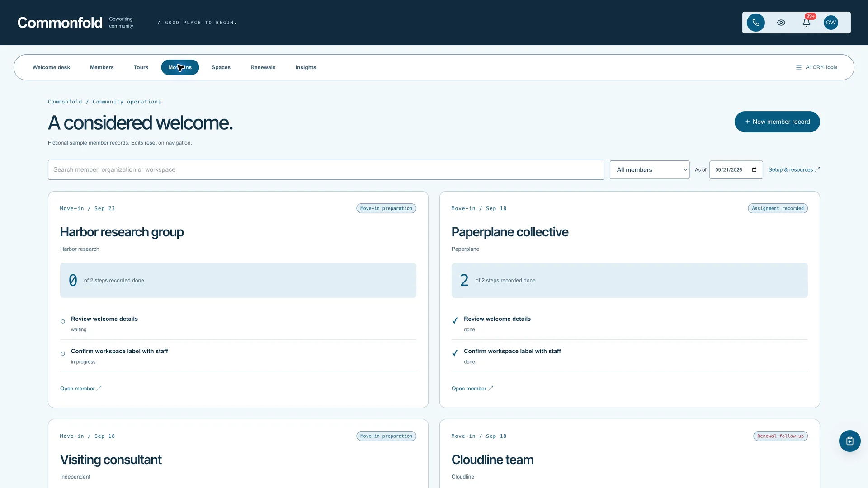The width and height of the screenshot is (868, 488).
Task: Open member link for Paperplane collective
Action: [x=472, y=389]
